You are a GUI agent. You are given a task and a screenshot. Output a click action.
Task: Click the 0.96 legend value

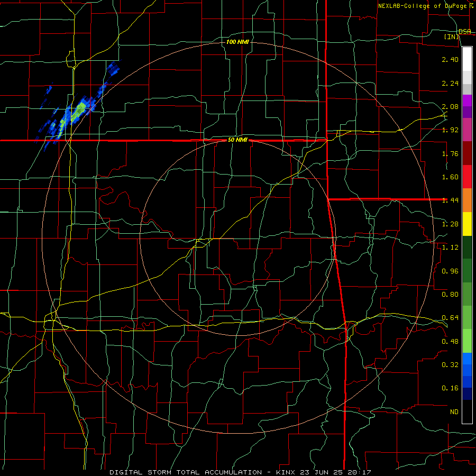[450, 271]
